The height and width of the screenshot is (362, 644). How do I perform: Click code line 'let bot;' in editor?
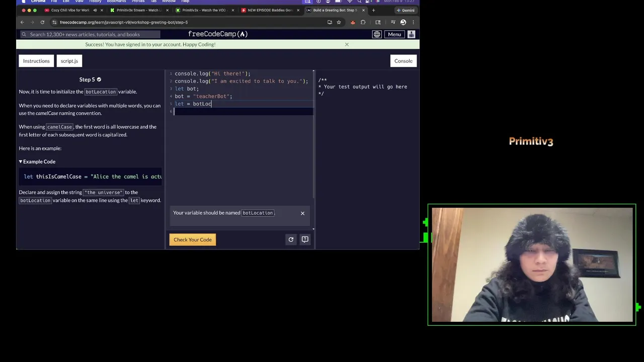[x=187, y=88]
